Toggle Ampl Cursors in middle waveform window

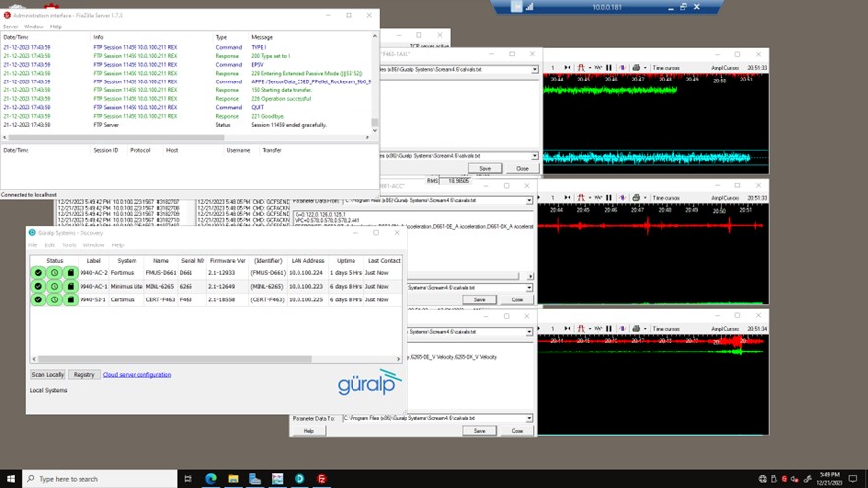[x=725, y=198]
